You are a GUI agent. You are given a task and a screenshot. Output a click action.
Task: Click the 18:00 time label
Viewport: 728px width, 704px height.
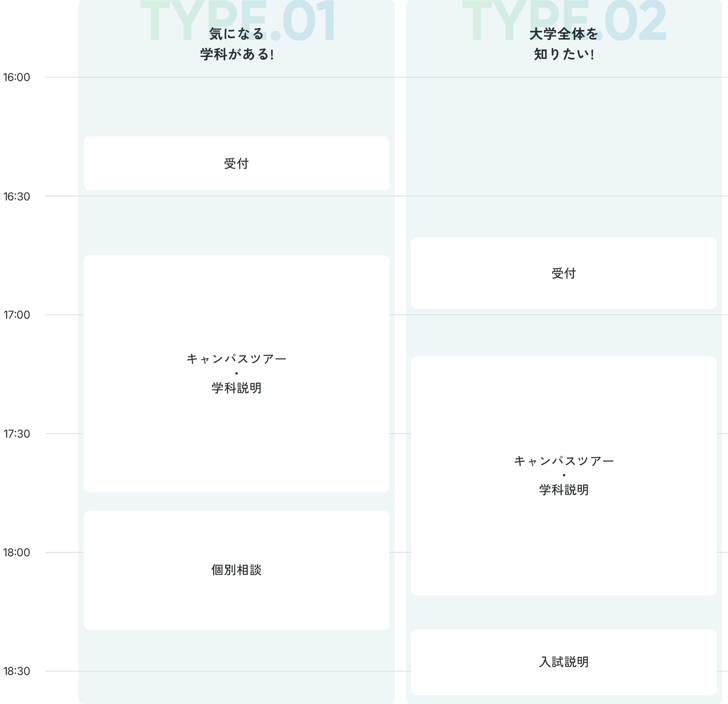pyautogui.click(x=16, y=552)
